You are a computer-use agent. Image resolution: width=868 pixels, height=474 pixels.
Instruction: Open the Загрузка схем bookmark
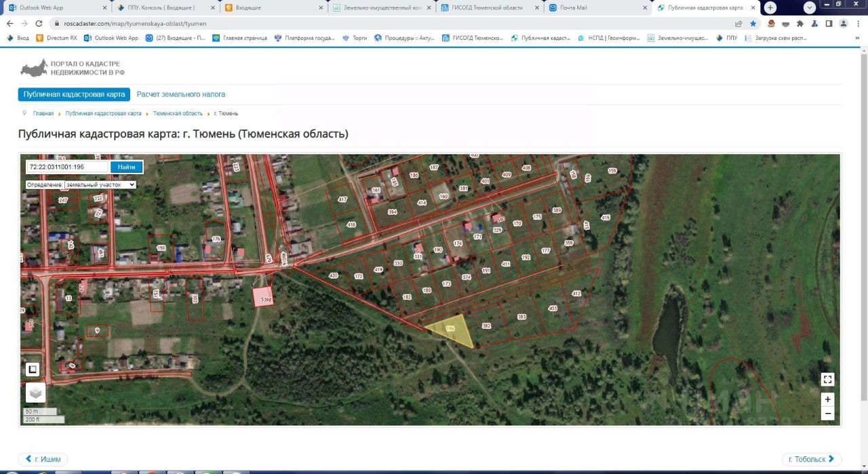776,38
